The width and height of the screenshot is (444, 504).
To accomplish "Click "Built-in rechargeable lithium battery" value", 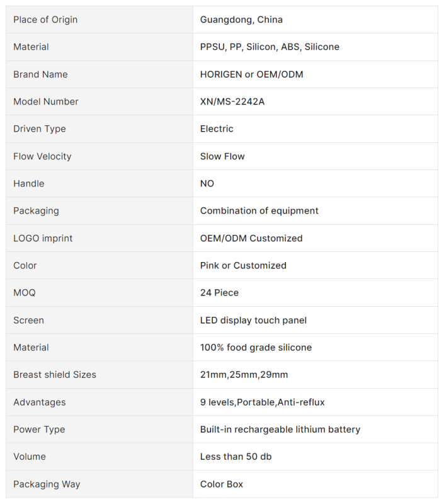I will [x=280, y=429].
